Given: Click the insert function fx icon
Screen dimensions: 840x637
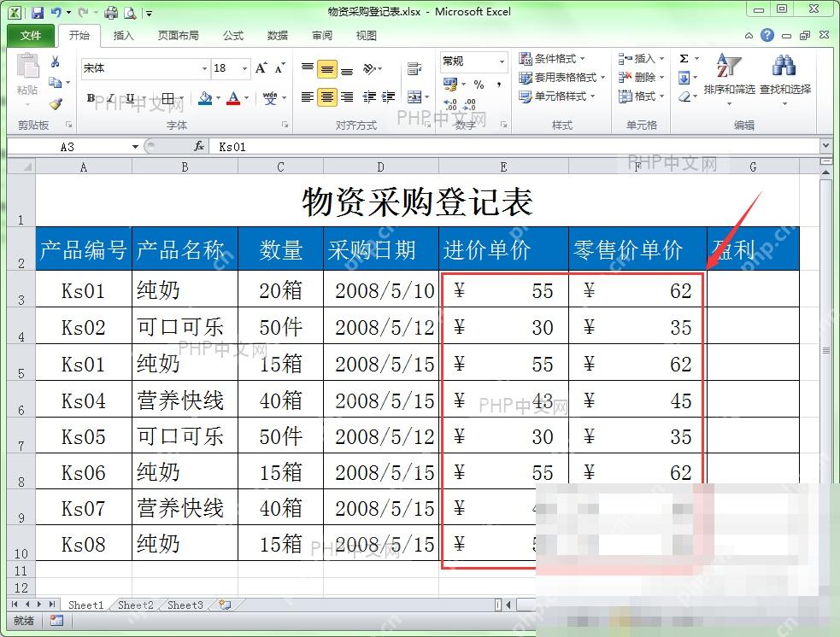Looking at the screenshot, I should [x=199, y=146].
